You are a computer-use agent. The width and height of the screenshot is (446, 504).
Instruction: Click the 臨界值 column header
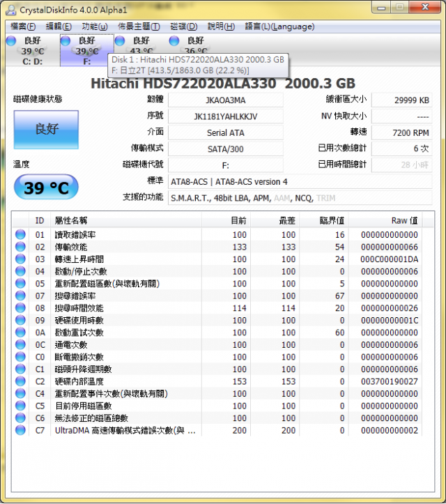[x=324, y=220]
